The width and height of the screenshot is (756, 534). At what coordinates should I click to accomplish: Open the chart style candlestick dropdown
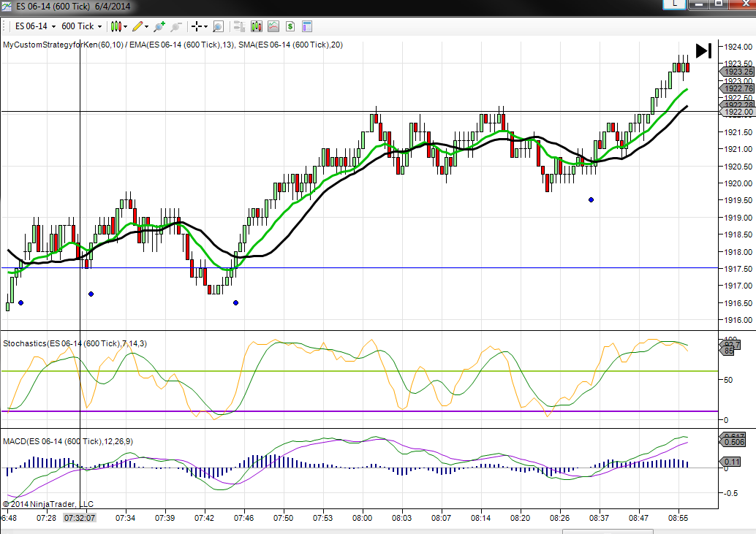pos(118,26)
